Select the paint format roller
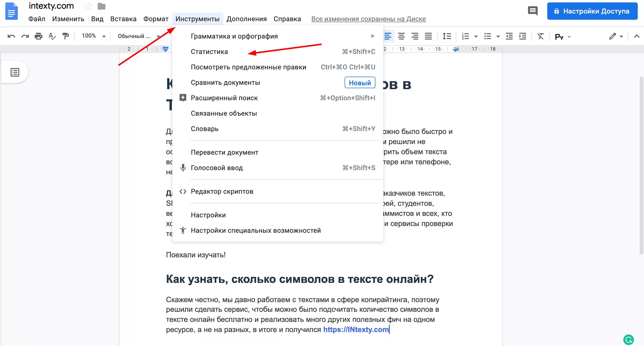This screenshot has height=346, width=644. point(65,36)
